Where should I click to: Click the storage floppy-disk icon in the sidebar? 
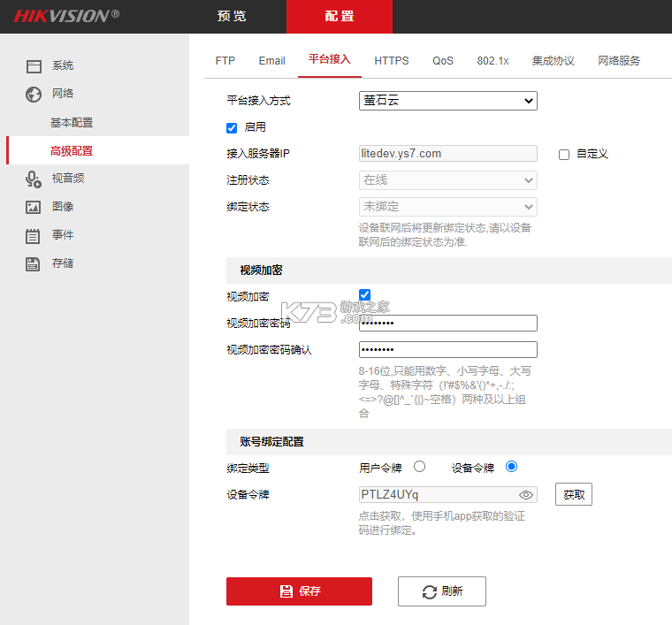pyautogui.click(x=33, y=264)
